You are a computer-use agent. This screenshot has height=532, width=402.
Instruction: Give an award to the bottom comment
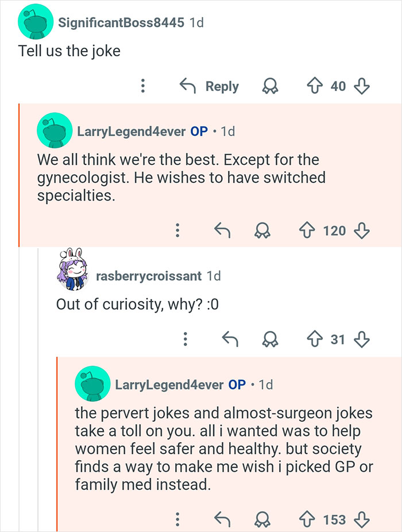click(x=264, y=518)
